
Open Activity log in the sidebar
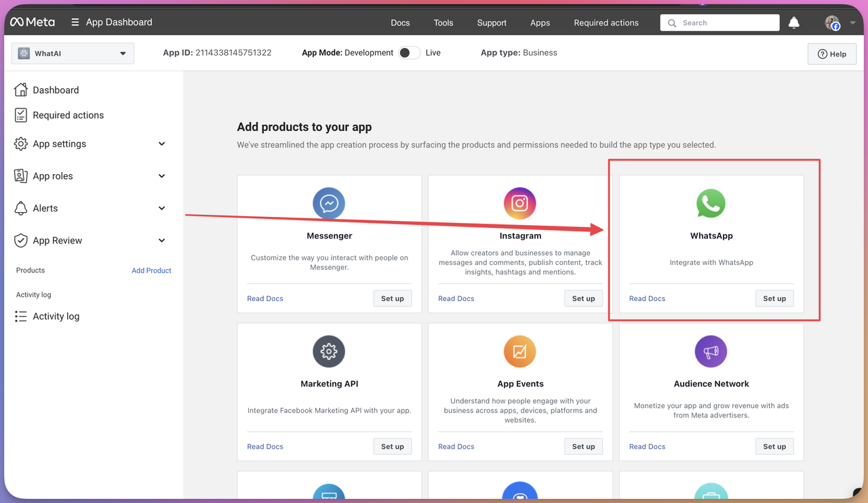click(56, 316)
